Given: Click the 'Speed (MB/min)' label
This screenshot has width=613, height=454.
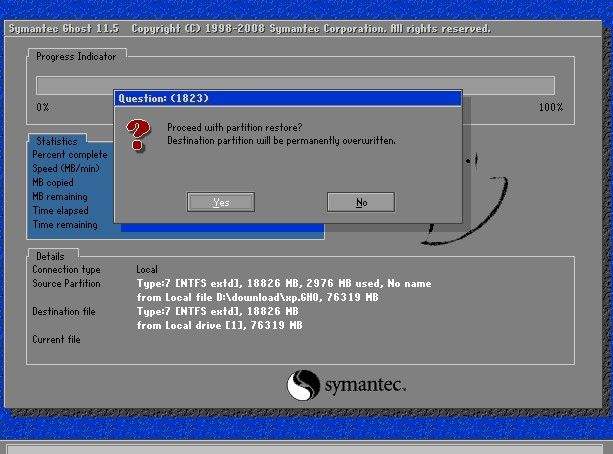Looking at the screenshot, I should pos(66,169).
